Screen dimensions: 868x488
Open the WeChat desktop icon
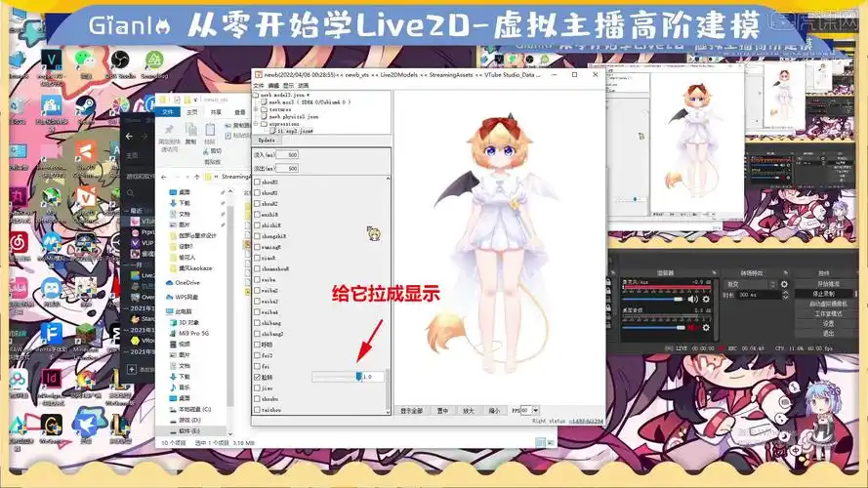(85, 59)
